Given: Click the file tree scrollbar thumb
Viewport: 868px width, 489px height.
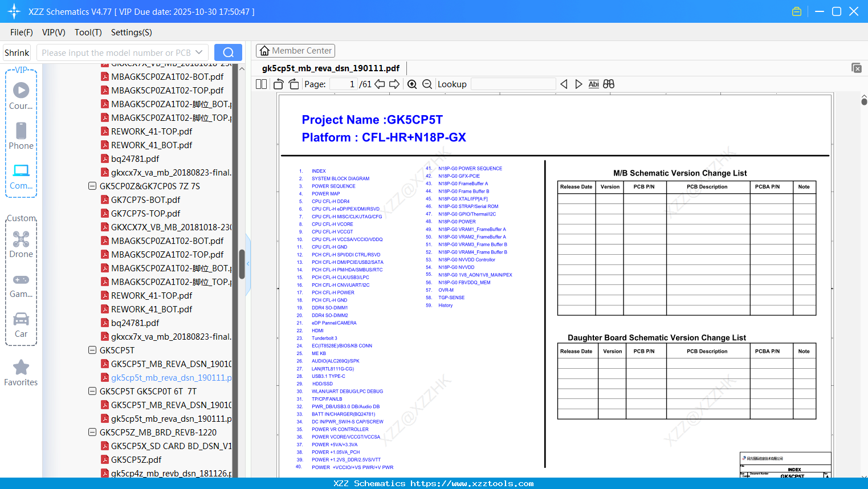Looking at the screenshot, I should pos(242,264).
